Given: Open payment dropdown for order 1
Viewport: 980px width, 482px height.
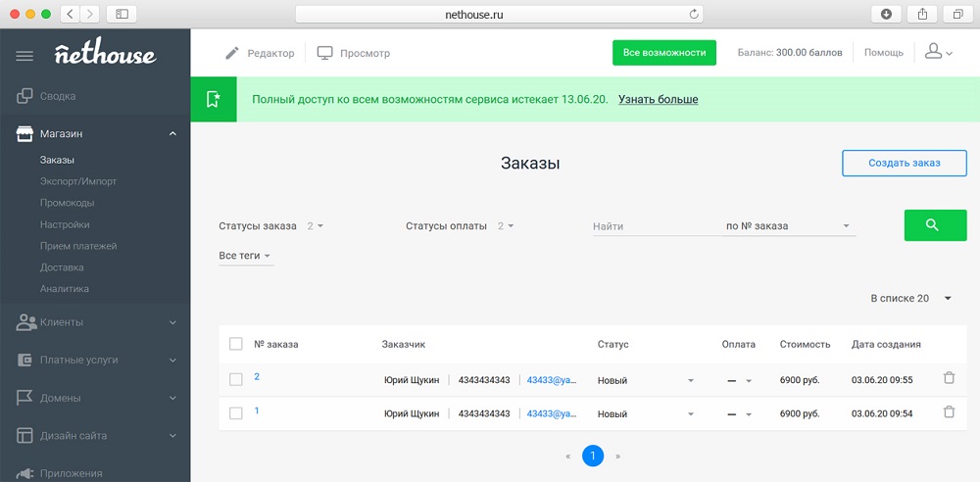Looking at the screenshot, I should pyautogui.click(x=739, y=414).
